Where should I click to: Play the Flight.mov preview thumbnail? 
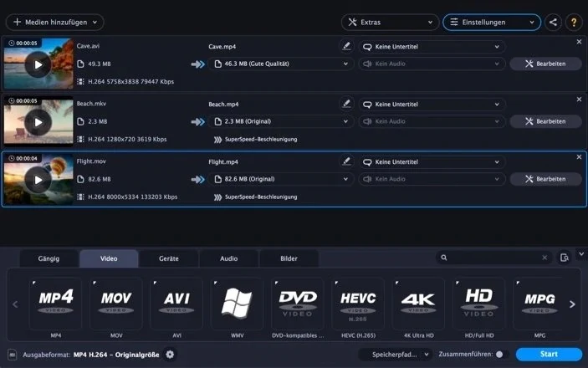click(x=38, y=180)
